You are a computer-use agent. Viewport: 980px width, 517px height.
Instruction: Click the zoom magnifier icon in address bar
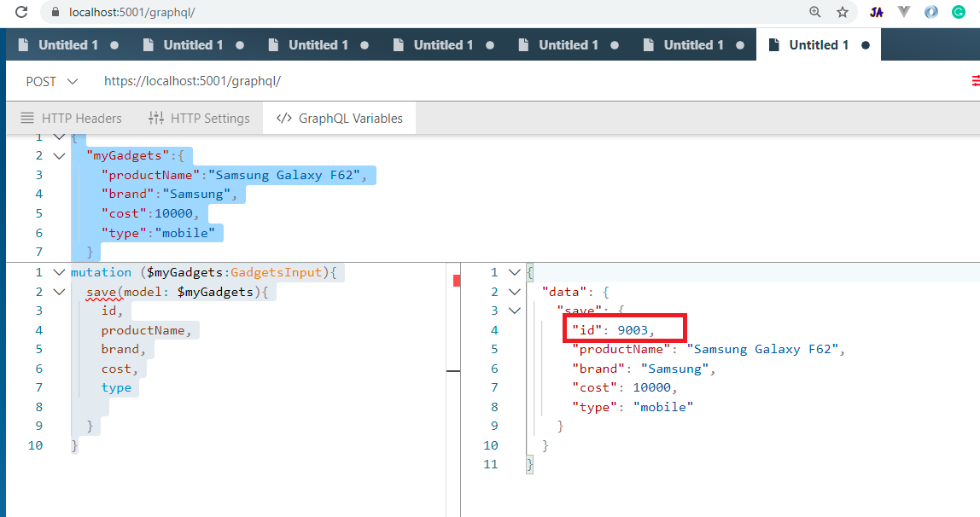(x=814, y=12)
